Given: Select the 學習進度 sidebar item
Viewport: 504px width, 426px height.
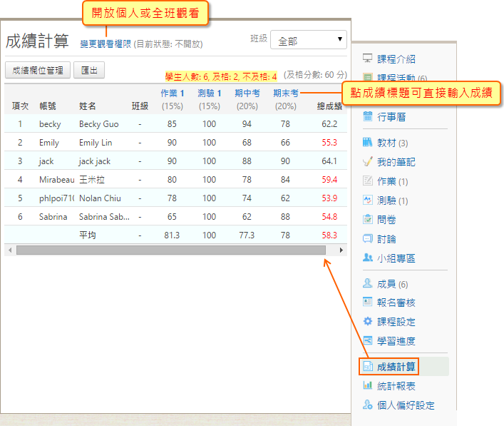Looking at the screenshot, I should (396, 341).
